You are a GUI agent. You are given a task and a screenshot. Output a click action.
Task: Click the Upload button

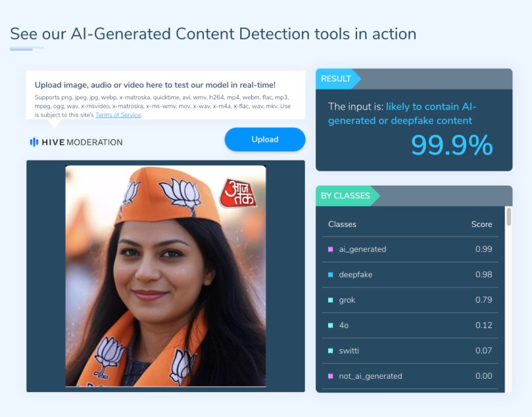265,139
